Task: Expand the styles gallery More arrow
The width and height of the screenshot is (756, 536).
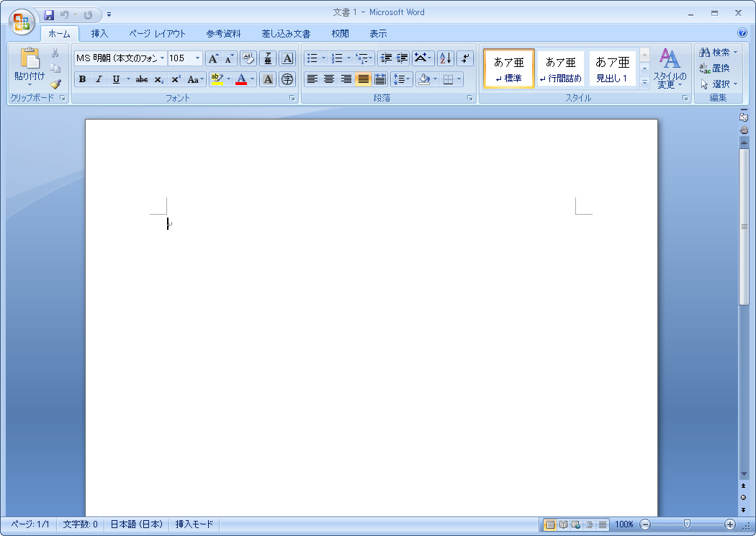Action: (644, 83)
